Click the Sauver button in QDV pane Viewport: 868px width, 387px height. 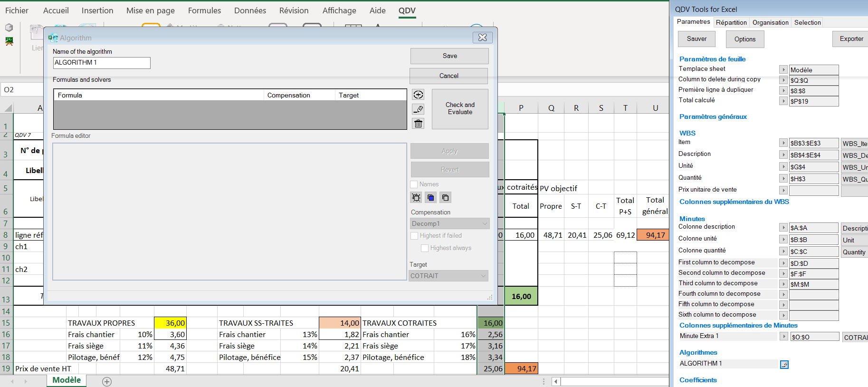pos(696,39)
